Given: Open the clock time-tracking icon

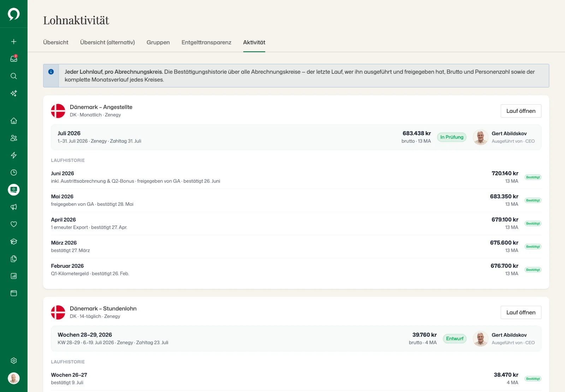Looking at the screenshot, I should (14, 173).
